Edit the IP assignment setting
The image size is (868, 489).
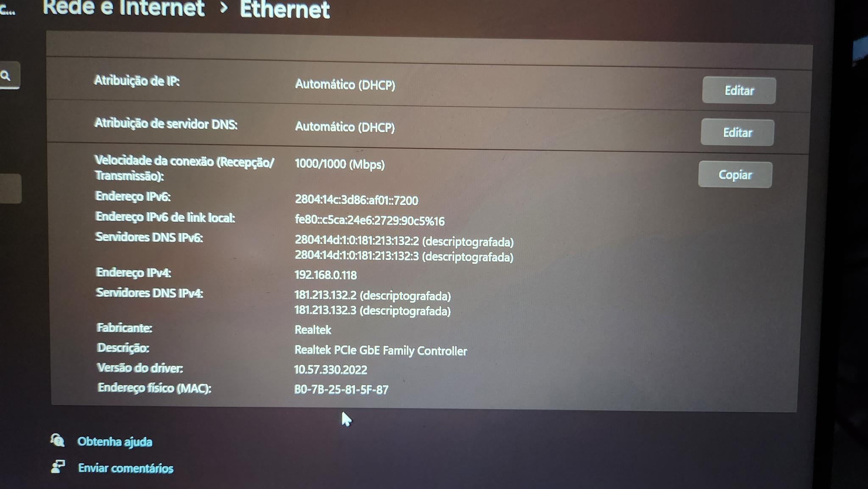pyautogui.click(x=739, y=90)
